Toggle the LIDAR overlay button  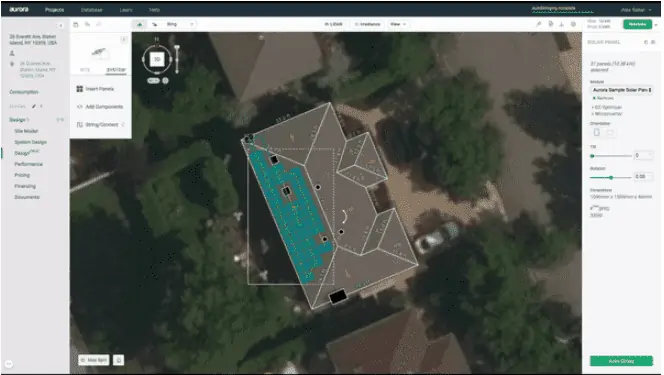pyautogui.click(x=333, y=24)
